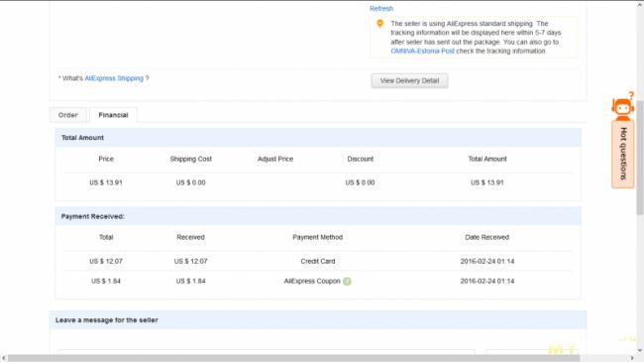Open the OMNIVA-Estonia Post link
Viewport: 644px width, 362px height.
[422, 51]
